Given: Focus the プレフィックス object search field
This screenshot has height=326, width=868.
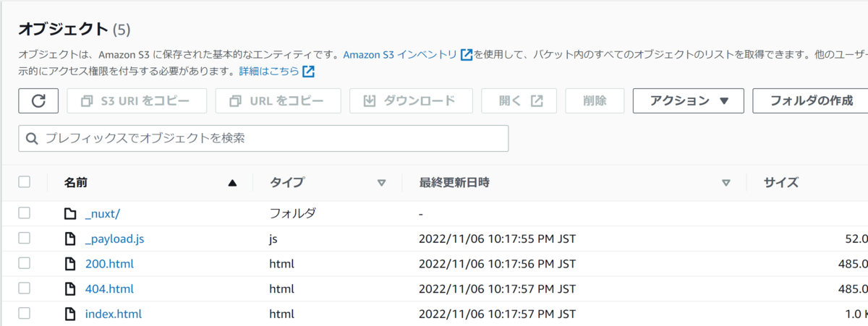Looking at the screenshot, I should (x=263, y=138).
